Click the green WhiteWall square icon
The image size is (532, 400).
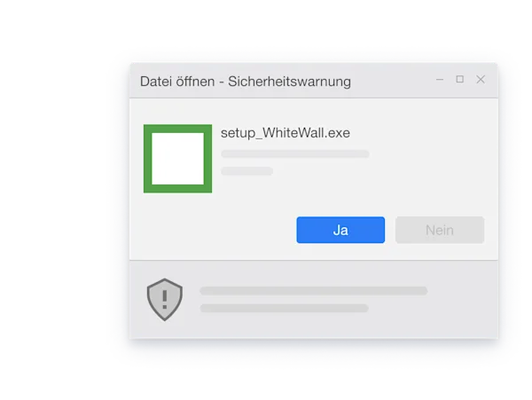point(178,159)
